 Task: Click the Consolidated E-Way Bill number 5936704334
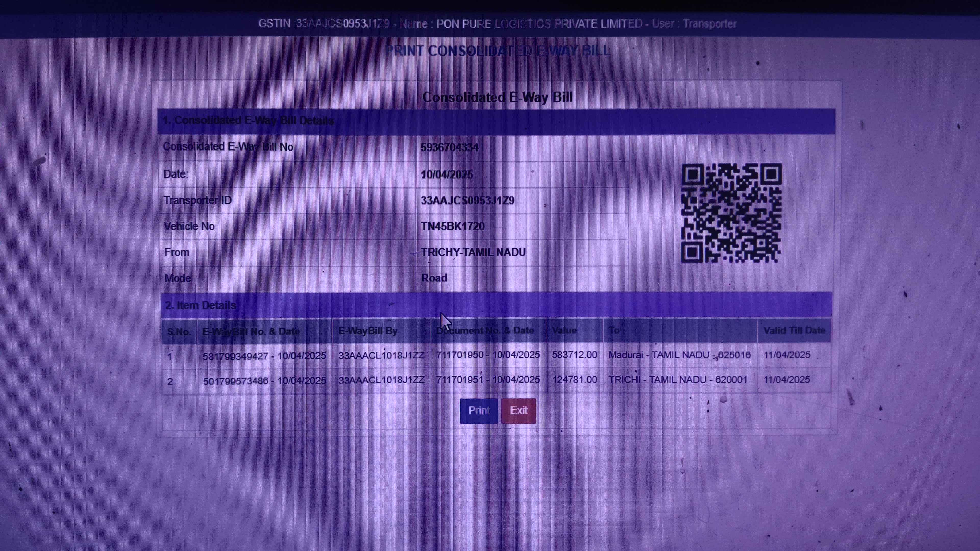click(x=449, y=147)
